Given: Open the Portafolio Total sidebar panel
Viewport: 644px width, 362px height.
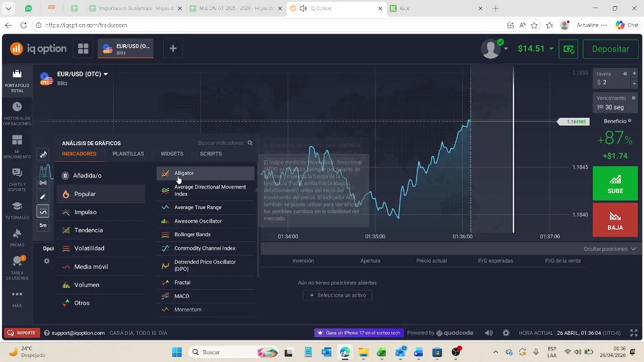Looking at the screenshot, I should pyautogui.click(x=17, y=81).
